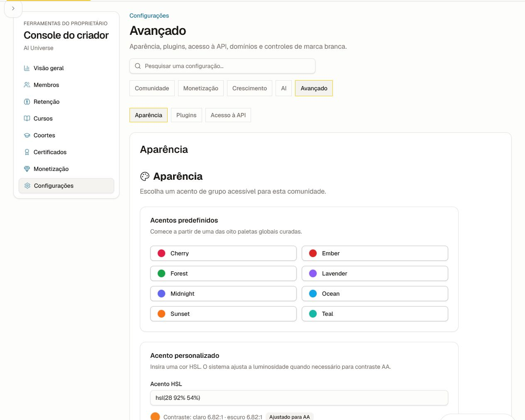Pick the Lavender accent preset
The width and height of the screenshot is (525, 420).
click(x=375, y=273)
